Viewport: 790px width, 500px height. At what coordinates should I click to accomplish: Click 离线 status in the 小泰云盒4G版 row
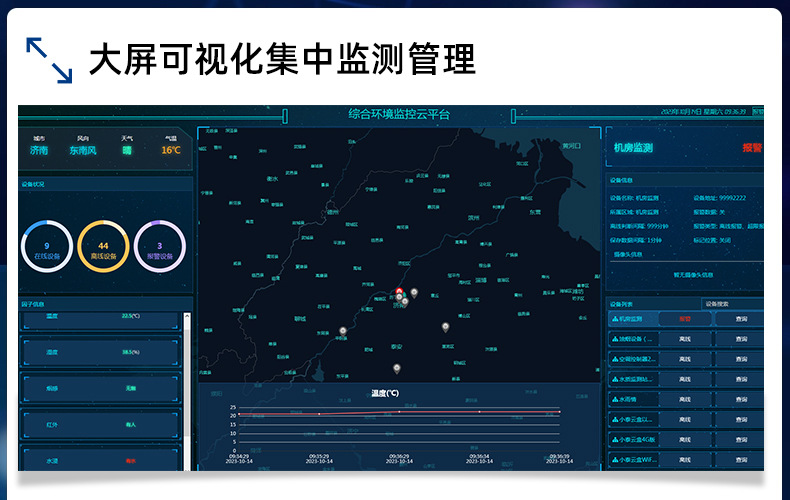tap(685, 440)
